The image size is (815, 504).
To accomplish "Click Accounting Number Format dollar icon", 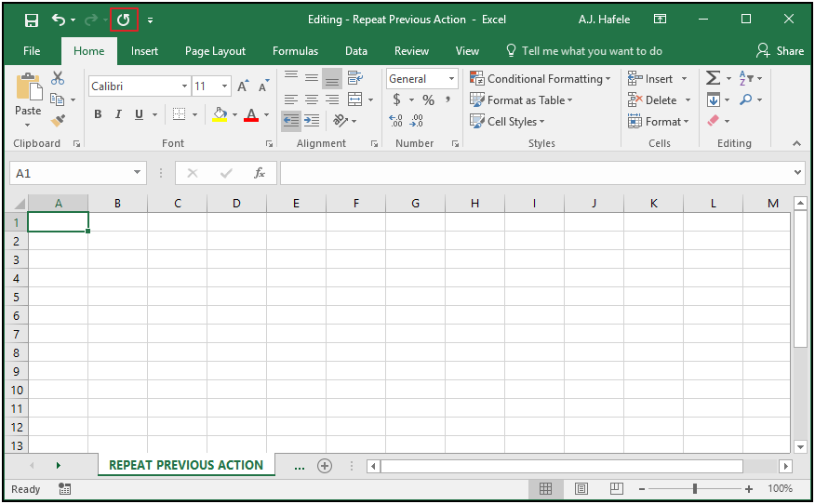I will coord(396,99).
